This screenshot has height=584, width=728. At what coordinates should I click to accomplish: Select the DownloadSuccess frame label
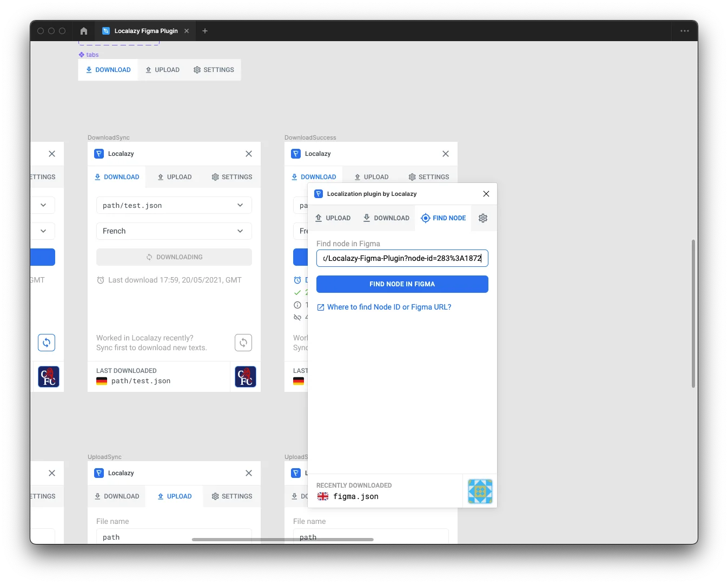click(310, 137)
